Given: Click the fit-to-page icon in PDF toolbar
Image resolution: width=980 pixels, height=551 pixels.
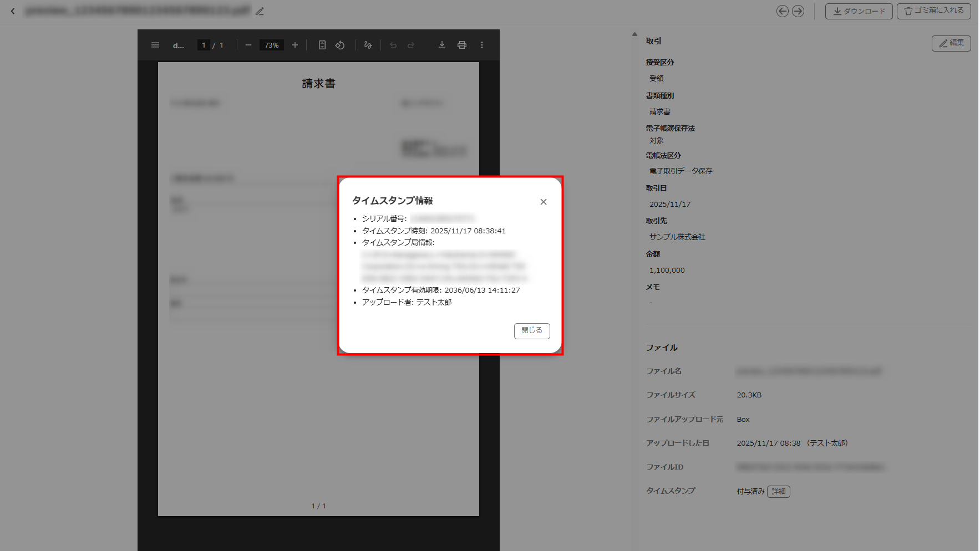Looking at the screenshot, I should (322, 45).
